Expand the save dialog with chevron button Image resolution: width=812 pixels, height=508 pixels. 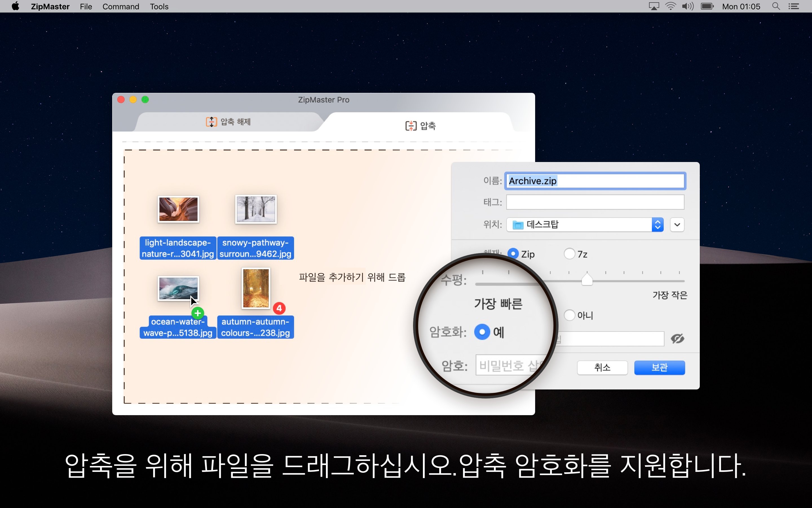coord(677,224)
